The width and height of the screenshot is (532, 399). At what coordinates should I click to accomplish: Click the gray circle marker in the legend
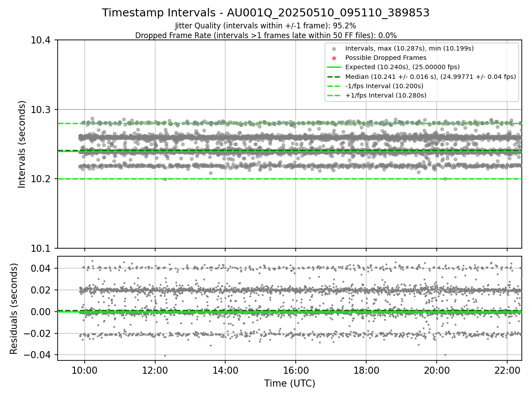pyautogui.click(x=334, y=48)
